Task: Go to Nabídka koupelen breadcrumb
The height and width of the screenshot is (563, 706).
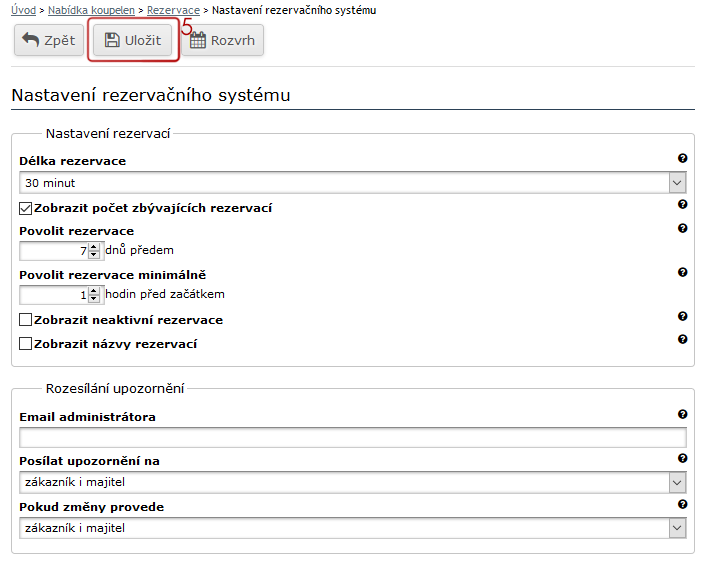Action: click(x=91, y=9)
